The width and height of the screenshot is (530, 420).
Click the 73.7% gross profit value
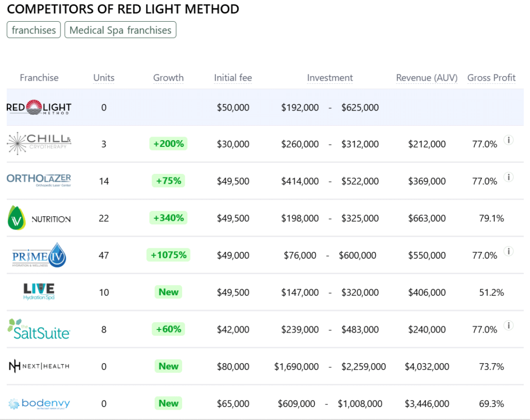tap(492, 367)
